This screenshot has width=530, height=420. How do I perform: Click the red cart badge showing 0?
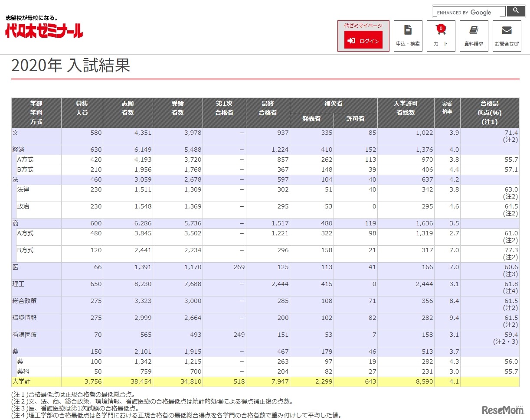click(441, 27)
